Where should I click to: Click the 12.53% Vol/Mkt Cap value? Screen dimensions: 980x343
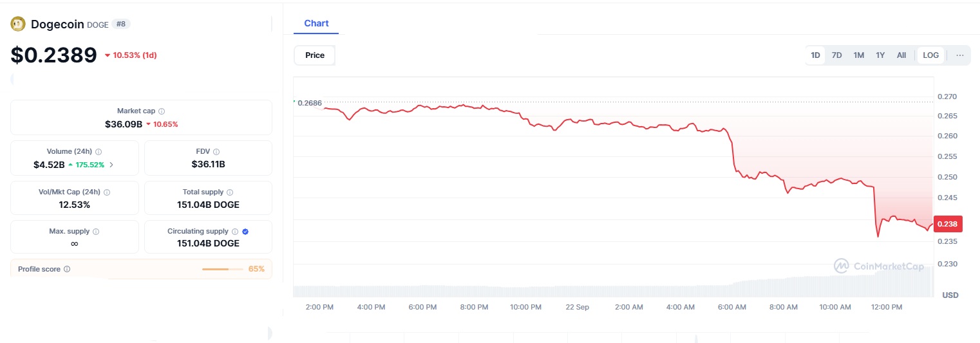[x=74, y=205]
